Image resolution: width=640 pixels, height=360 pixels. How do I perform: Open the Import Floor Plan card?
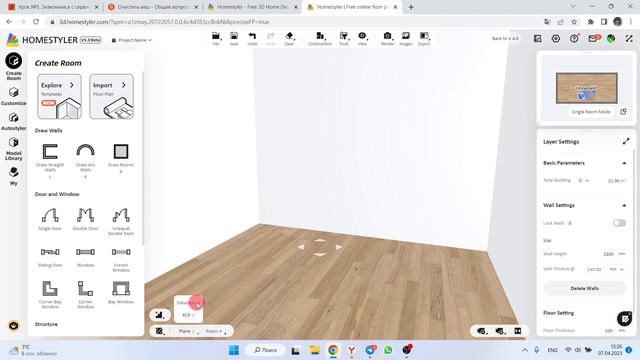point(111,96)
